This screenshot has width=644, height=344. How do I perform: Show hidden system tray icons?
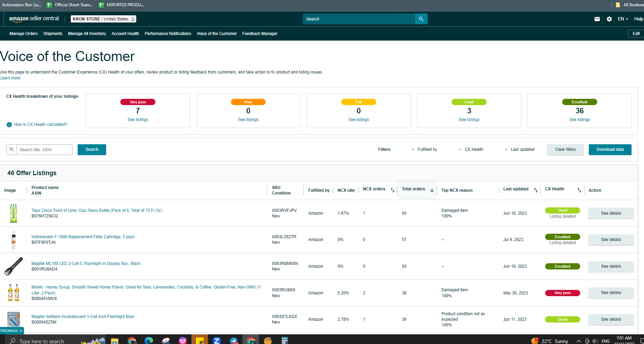tap(578, 341)
